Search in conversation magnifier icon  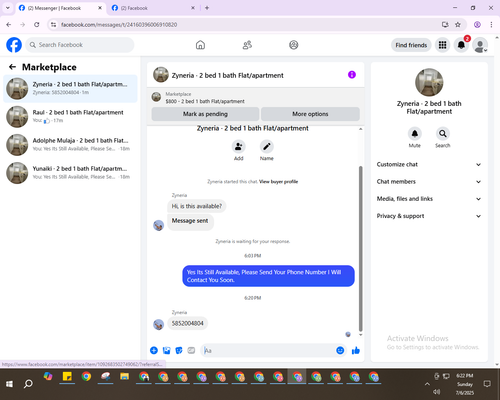443,134
